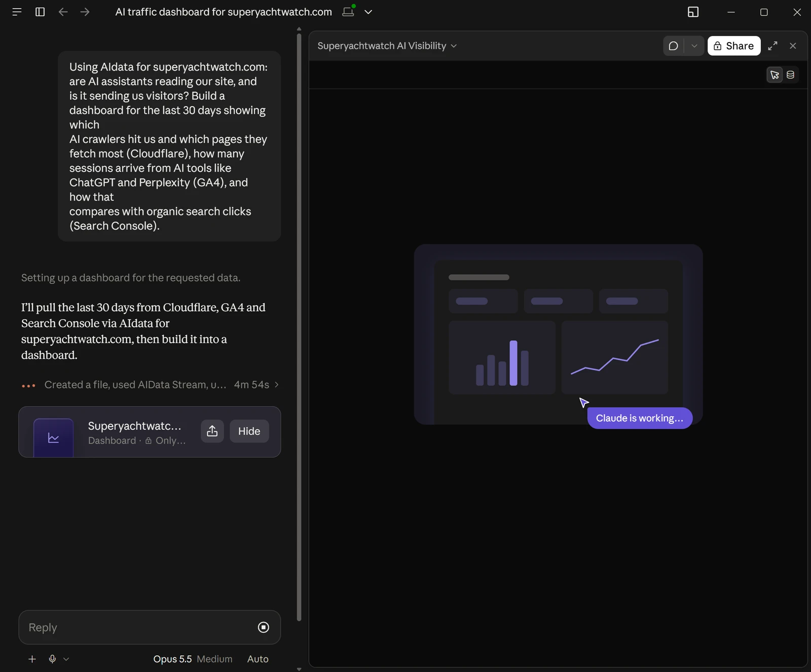Toggle the split layout panel icon
The height and width of the screenshot is (672, 811).
pyautogui.click(x=693, y=12)
